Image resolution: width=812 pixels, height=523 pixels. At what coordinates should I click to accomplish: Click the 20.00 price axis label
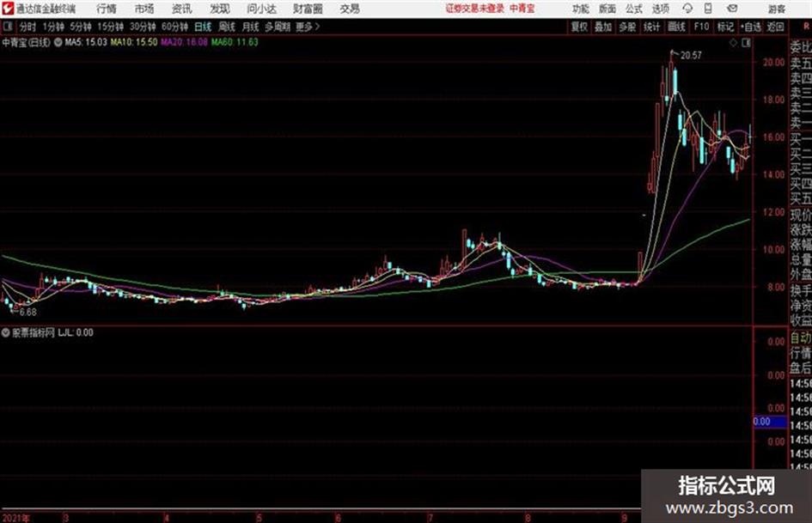773,62
